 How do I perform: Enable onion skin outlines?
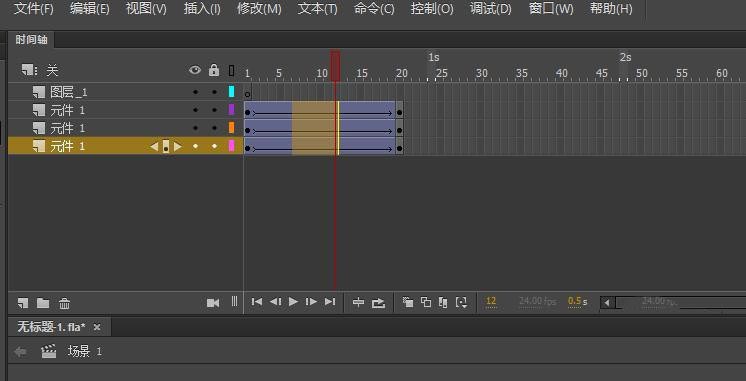click(426, 302)
